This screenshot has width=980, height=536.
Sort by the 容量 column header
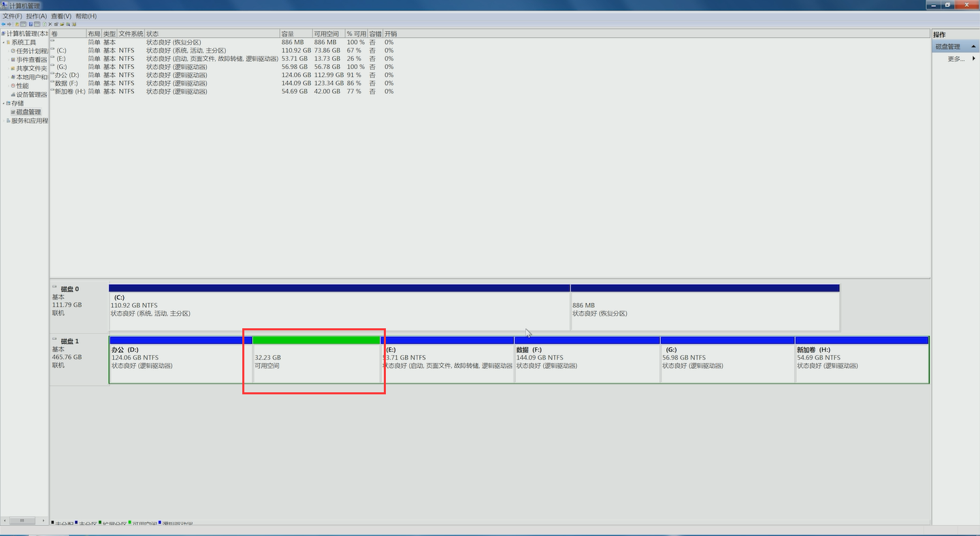point(296,34)
